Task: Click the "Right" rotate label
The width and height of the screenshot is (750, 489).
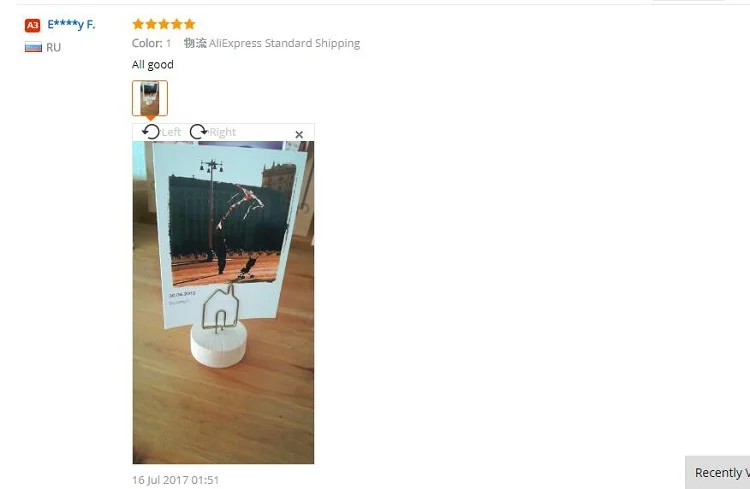Action: coord(222,132)
